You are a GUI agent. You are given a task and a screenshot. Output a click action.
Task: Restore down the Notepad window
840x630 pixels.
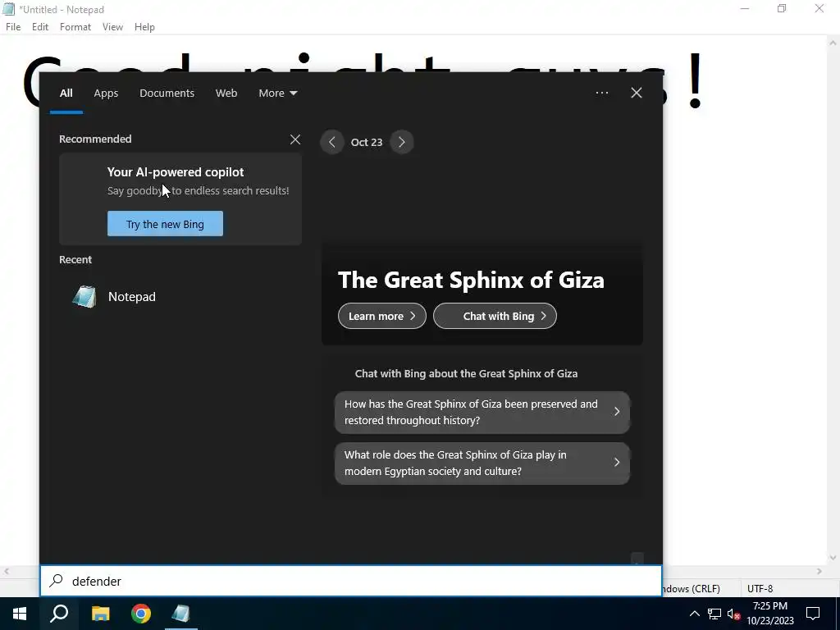pos(782,8)
